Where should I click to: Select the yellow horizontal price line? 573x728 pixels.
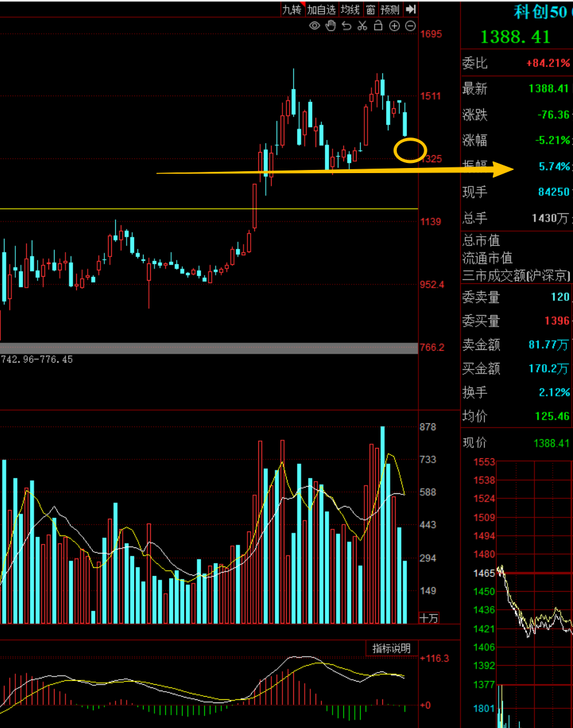click(x=209, y=209)
